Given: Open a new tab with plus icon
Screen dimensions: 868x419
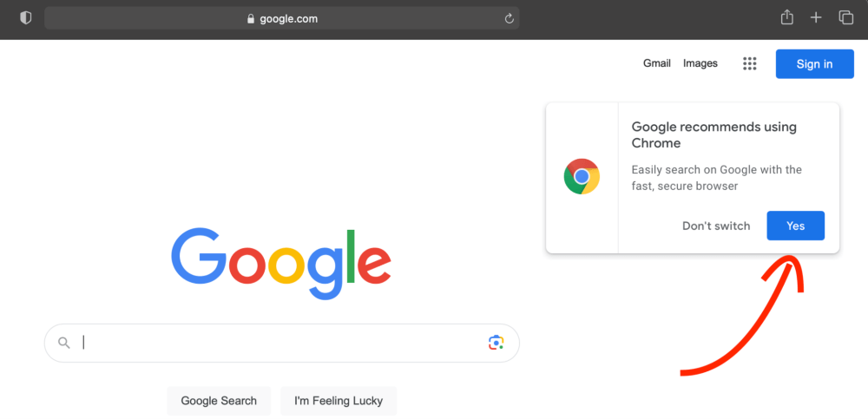Looking at the screenshot, I should click(816, 17).
